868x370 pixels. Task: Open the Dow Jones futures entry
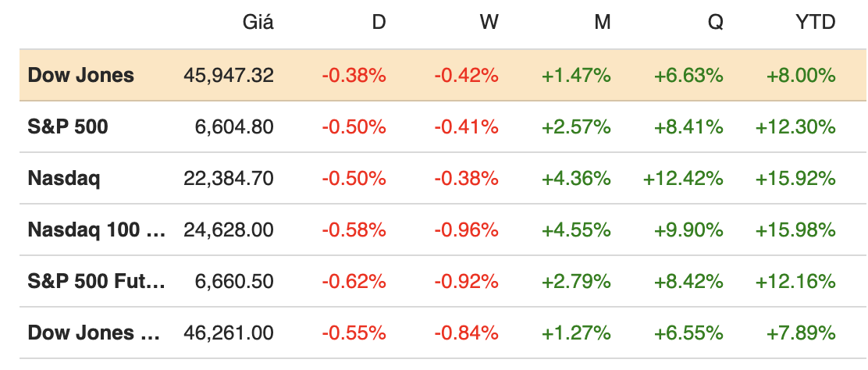point(94,333)
